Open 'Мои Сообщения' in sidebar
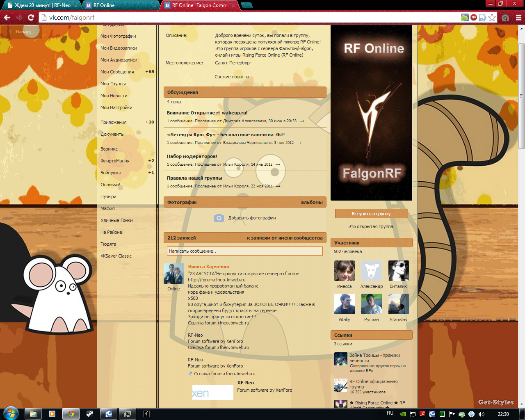This screenshot has width=525, height=420. tap(117, 72)
